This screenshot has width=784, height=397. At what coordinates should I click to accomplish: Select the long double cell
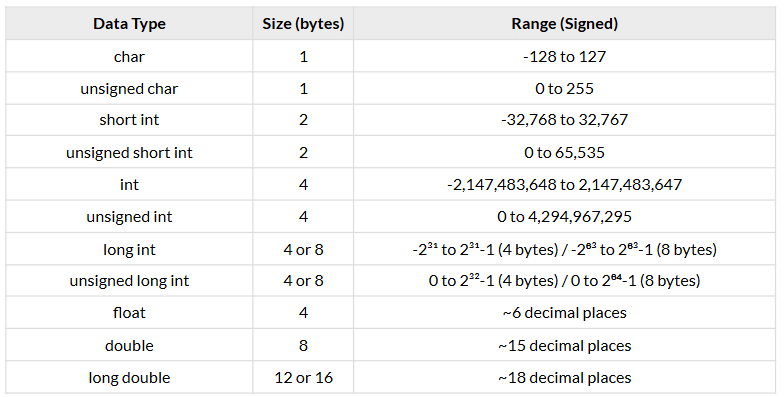(129, 378)
